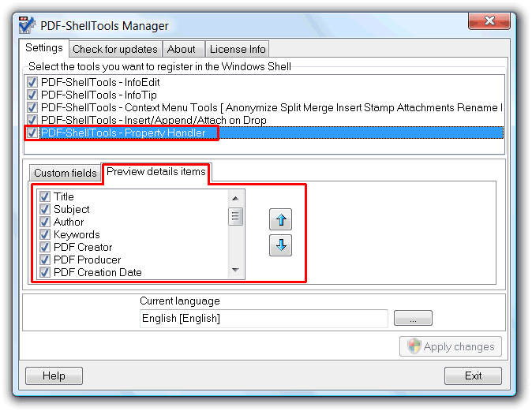Switch to Check for updates tab
532x411 pixels.
[x=115, y=50]
